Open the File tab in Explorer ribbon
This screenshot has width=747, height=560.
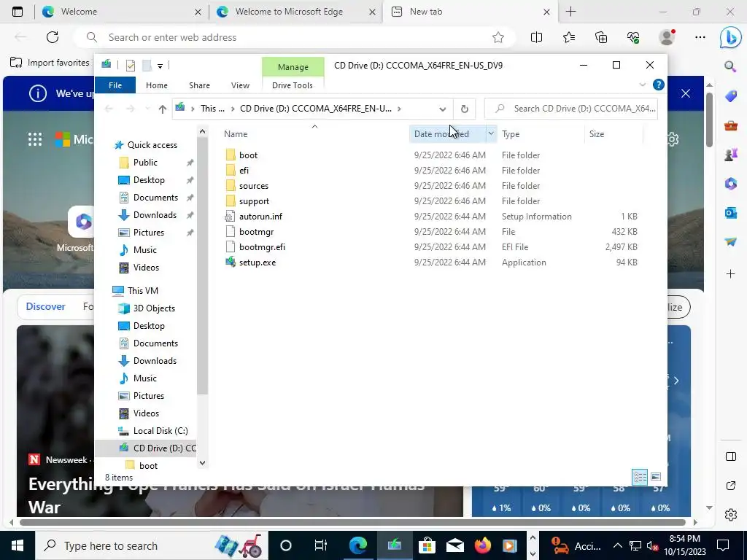point(115,85)
